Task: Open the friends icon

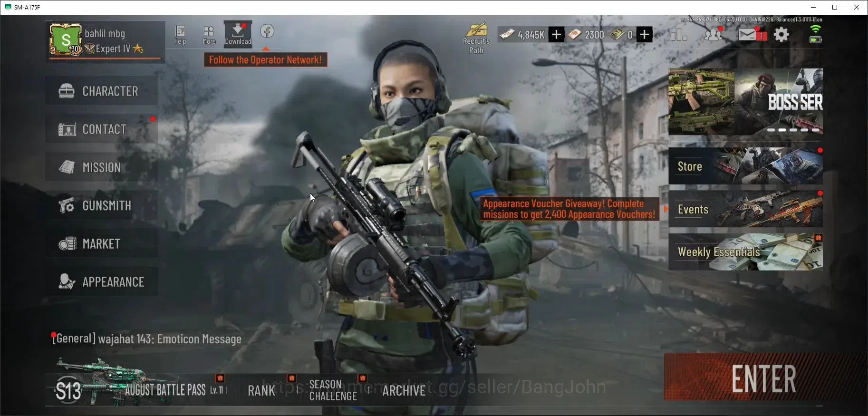Action: point(713,34)
